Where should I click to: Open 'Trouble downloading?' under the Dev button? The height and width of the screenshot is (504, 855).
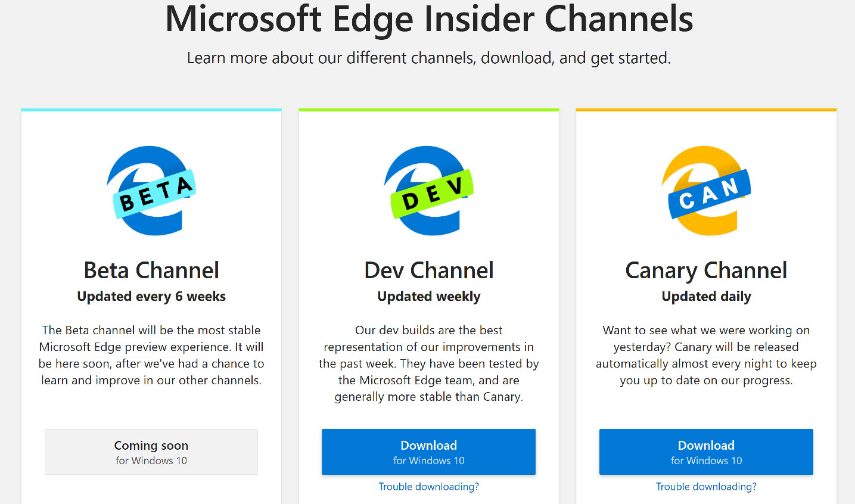coord(428,487)
